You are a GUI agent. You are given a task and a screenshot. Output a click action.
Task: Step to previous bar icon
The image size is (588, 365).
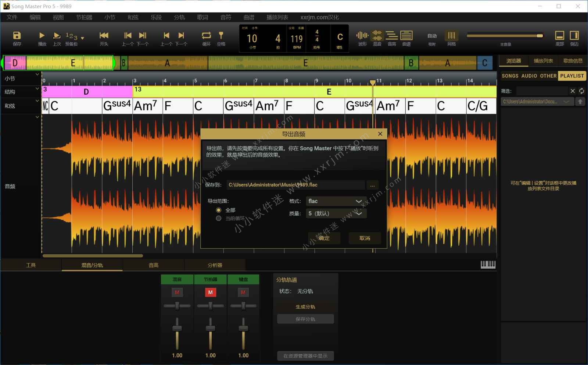click(x=166, y=36)
